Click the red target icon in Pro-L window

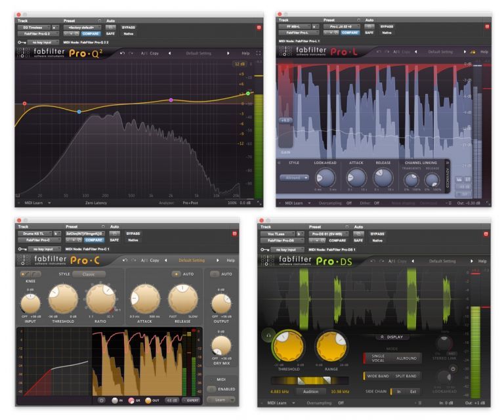(487, 27)
